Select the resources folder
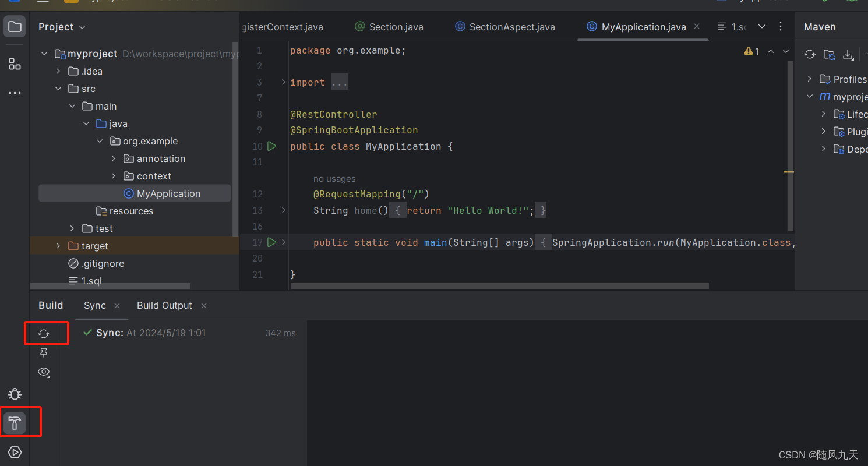The width and height of the screenshot is (868, 466). click(125, 211)
